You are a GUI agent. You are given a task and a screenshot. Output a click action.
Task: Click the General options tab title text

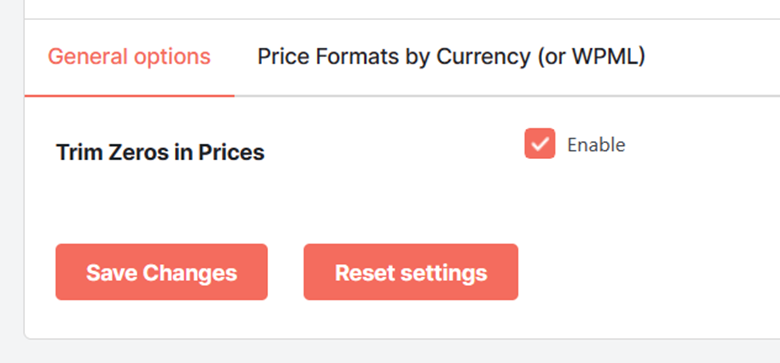coord(129,57)
